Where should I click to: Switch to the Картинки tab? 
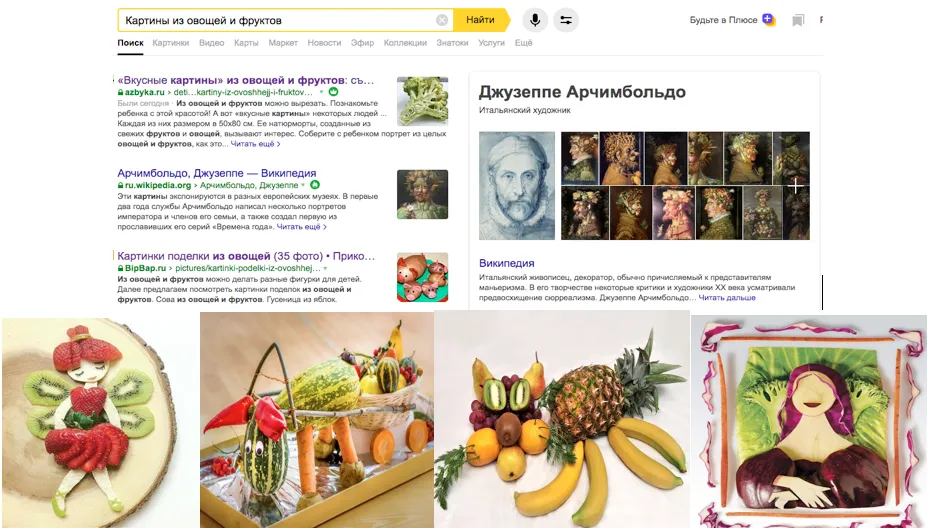point(170,43)
